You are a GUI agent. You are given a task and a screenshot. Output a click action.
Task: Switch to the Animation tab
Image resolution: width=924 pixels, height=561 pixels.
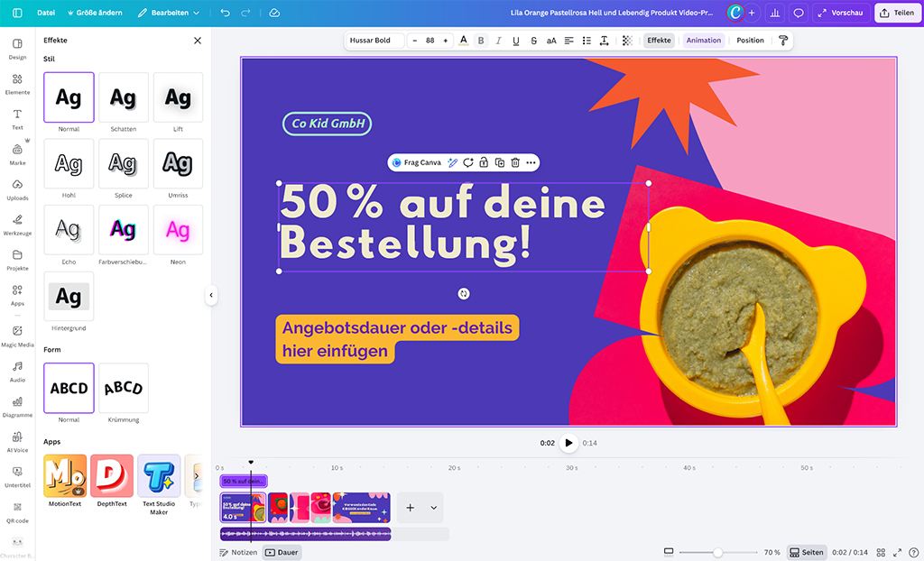(704, 40)
